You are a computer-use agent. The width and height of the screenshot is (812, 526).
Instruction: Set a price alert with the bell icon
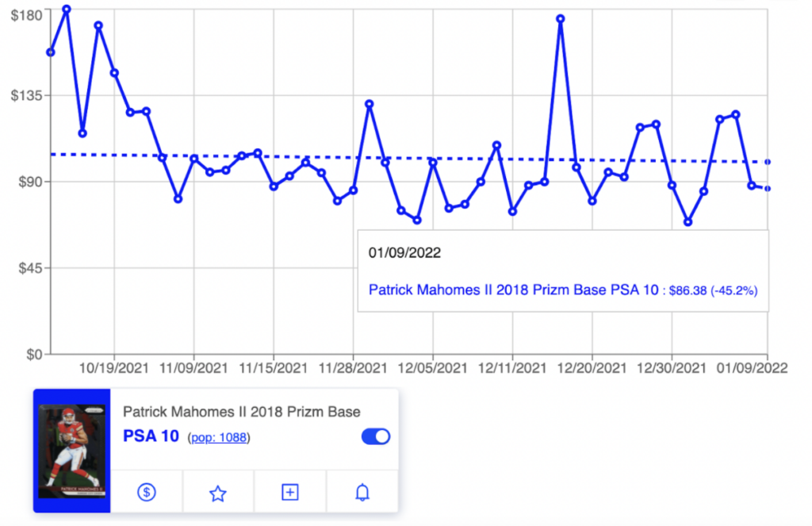coord(362,492)
